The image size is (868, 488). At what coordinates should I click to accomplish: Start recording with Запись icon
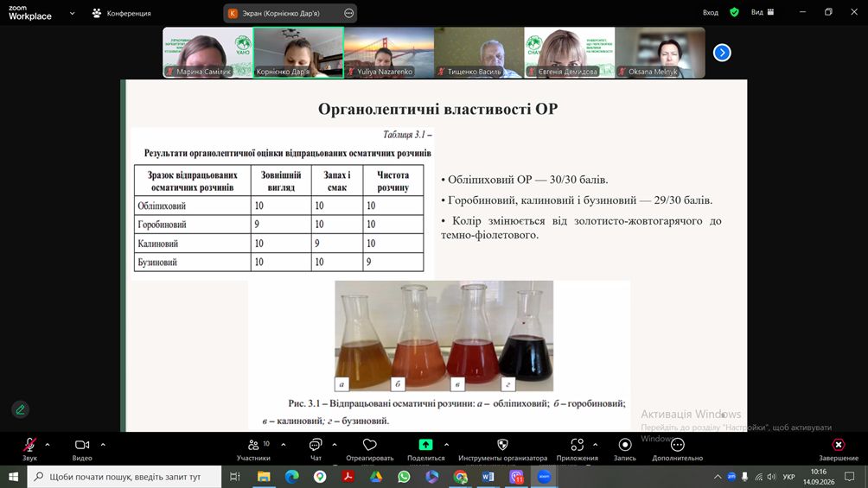pos(625,445)
